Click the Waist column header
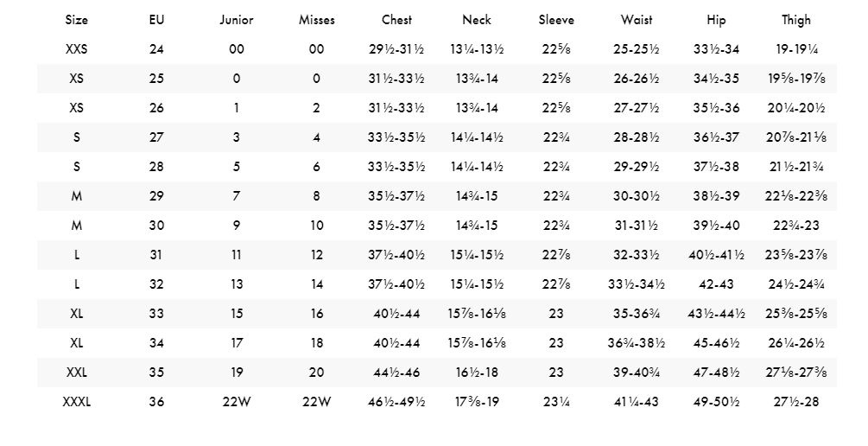Image resolution: width=868 pixels, height=446 pixels. tap(637, 20)
